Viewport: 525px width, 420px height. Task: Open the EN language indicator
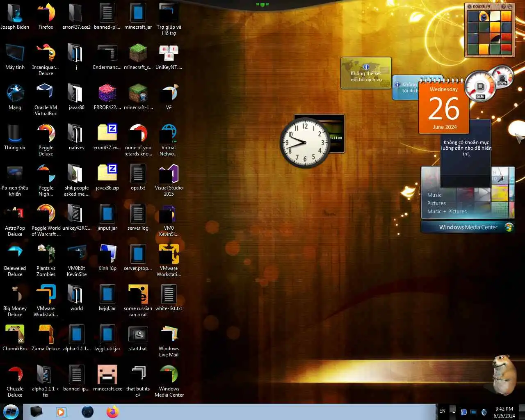point(443,411)
